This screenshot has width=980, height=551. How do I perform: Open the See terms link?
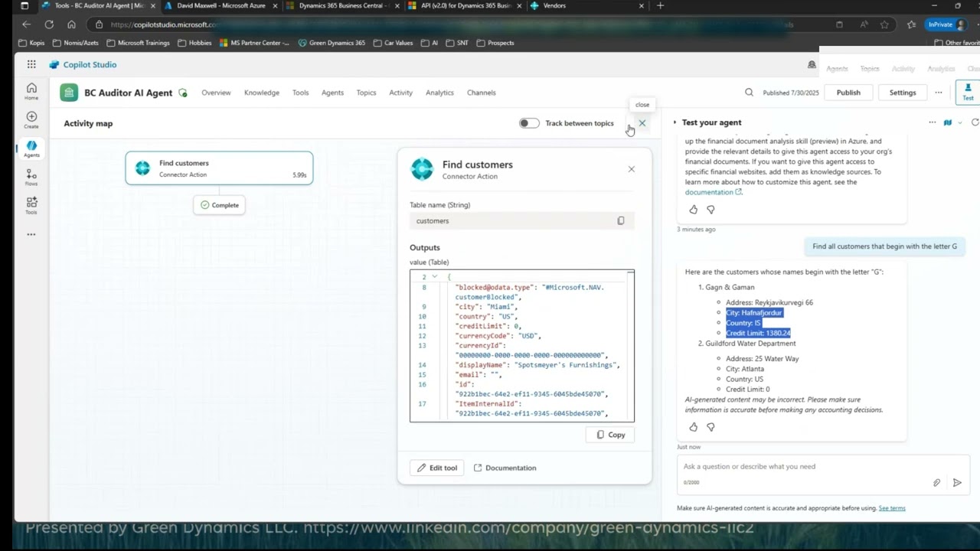892,508
